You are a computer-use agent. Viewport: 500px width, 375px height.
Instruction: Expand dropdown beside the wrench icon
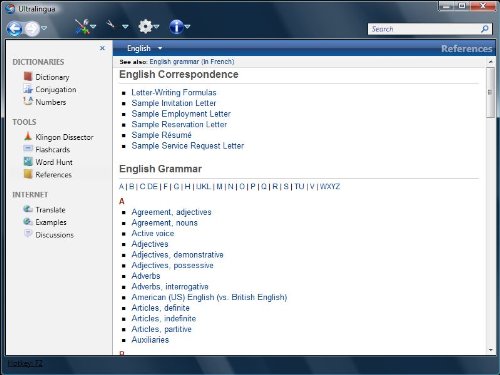125,26
